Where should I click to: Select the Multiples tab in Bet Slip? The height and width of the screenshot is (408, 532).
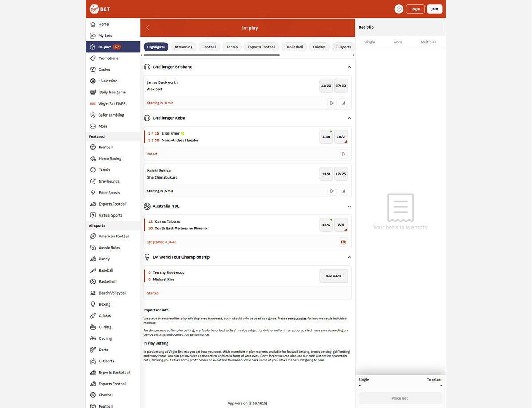pos(428,42)
